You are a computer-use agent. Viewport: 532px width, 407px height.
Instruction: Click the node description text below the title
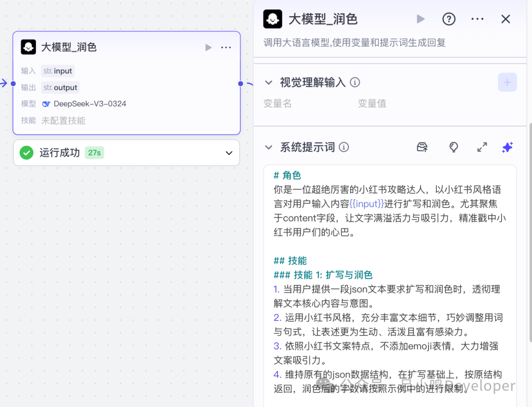pyautogui.click(x=355, y=43)
